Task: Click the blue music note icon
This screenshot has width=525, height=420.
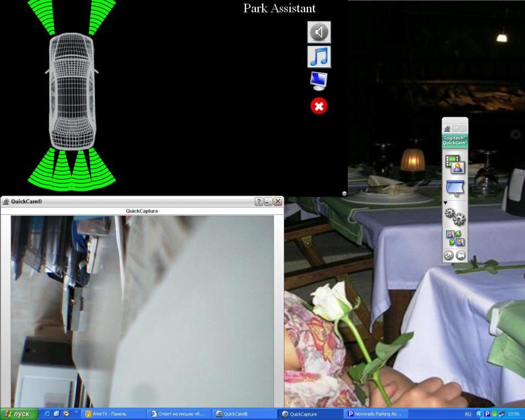Action: click(319, 56)
